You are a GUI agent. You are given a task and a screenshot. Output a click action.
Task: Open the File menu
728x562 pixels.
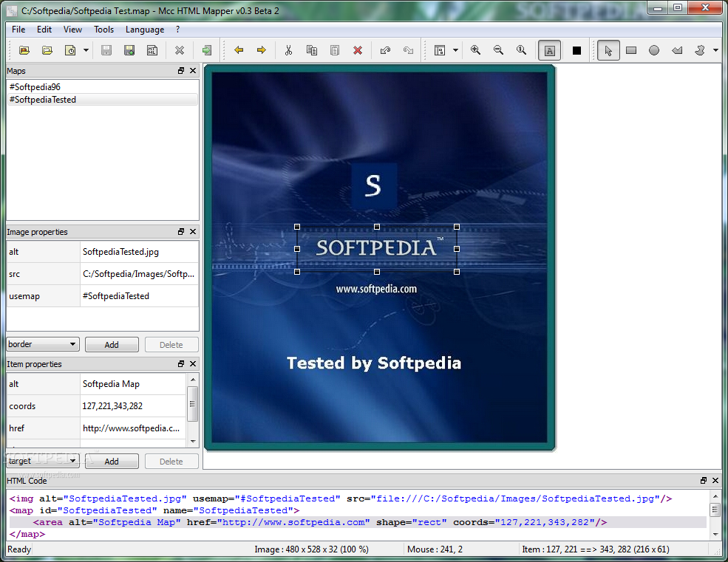18,30
